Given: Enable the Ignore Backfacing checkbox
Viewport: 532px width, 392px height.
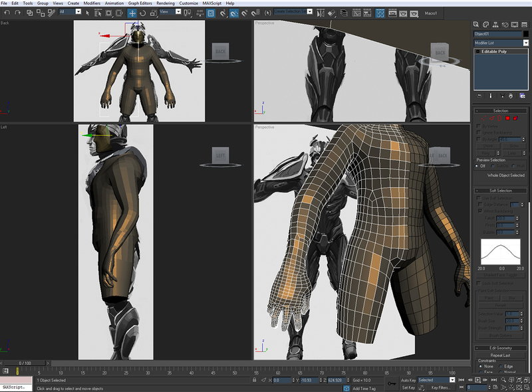Looking at the screenshot, I should (479, 132).
